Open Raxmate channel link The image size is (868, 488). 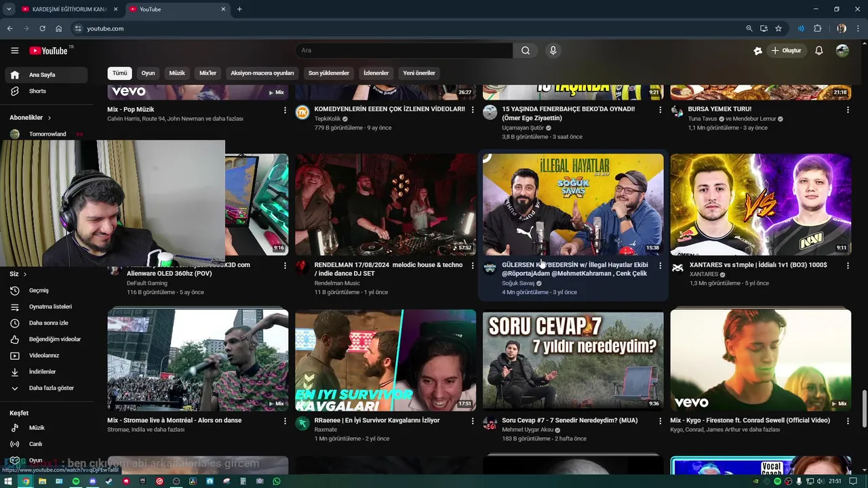tap(325, 430)
